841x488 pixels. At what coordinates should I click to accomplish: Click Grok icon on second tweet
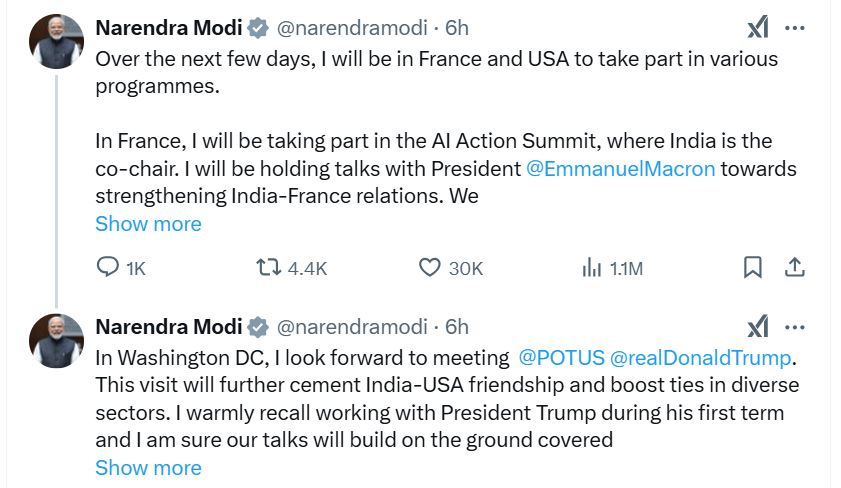point(758,327)
